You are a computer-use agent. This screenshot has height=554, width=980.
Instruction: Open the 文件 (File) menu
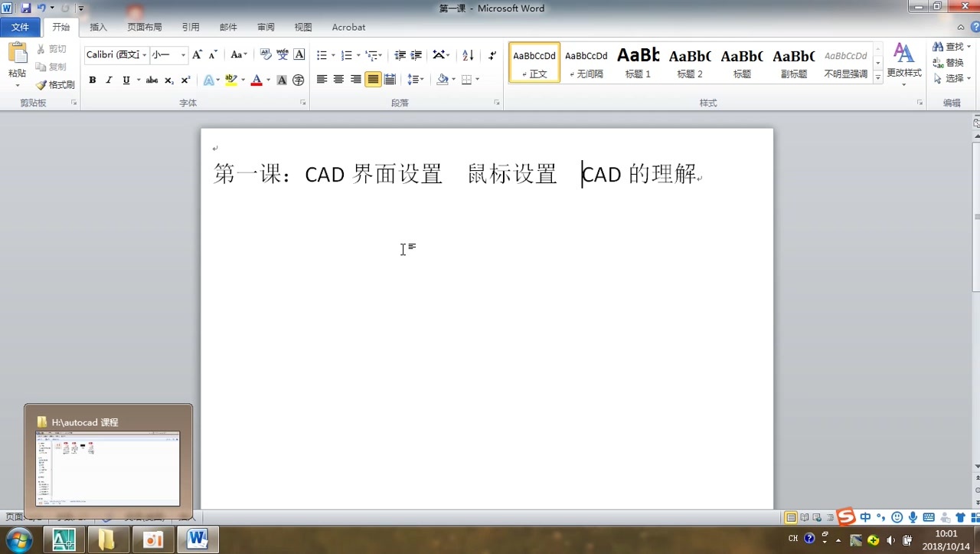click(x=20, y=27)
